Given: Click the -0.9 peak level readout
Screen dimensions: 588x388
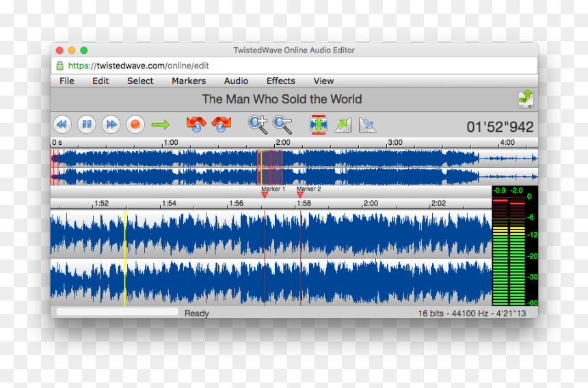Looking at the screenshot, I should coord(499,191).
